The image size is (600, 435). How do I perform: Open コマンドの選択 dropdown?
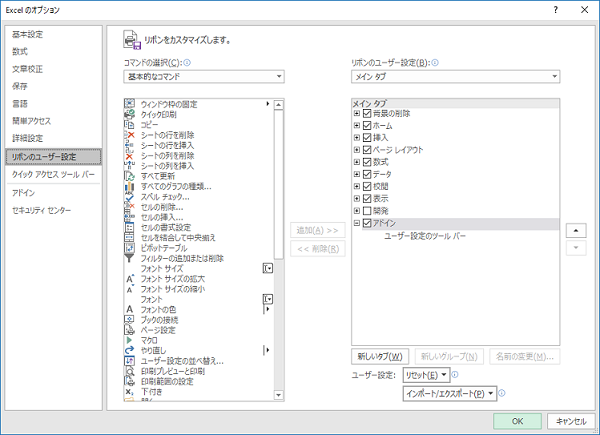tap(204, 77)
